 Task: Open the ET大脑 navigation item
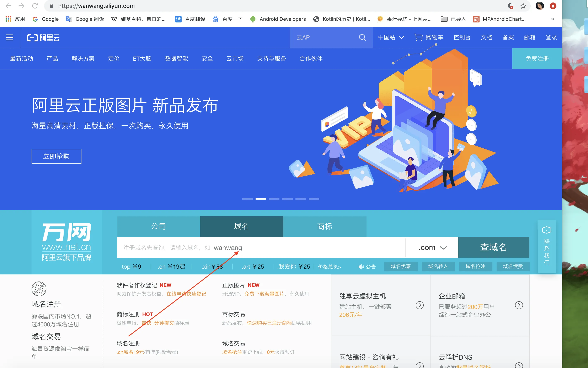coord(142,59)
